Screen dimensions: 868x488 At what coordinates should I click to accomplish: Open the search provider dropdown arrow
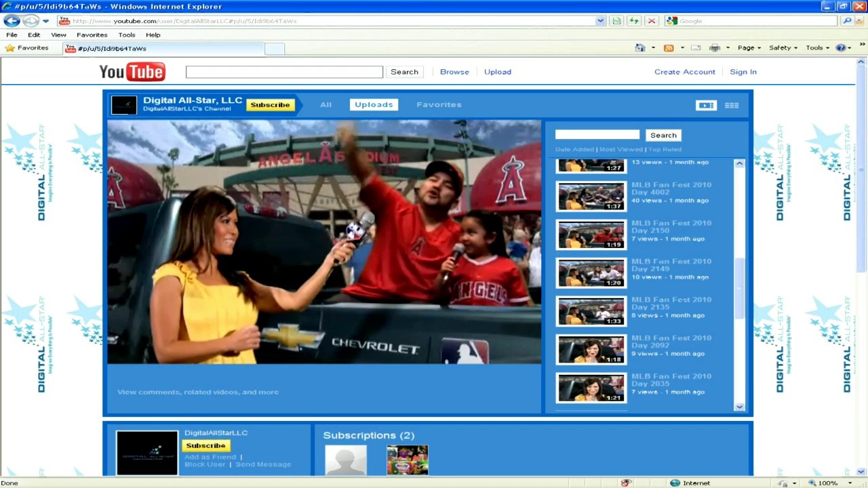[x=859, y=21]
